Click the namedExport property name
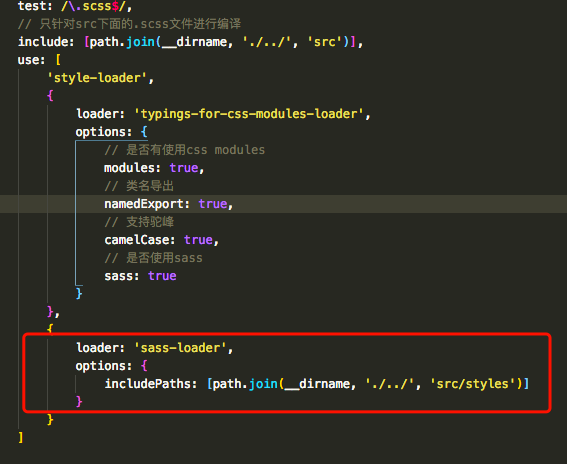The width and height of the screenshot is (567, 464). 144,204
